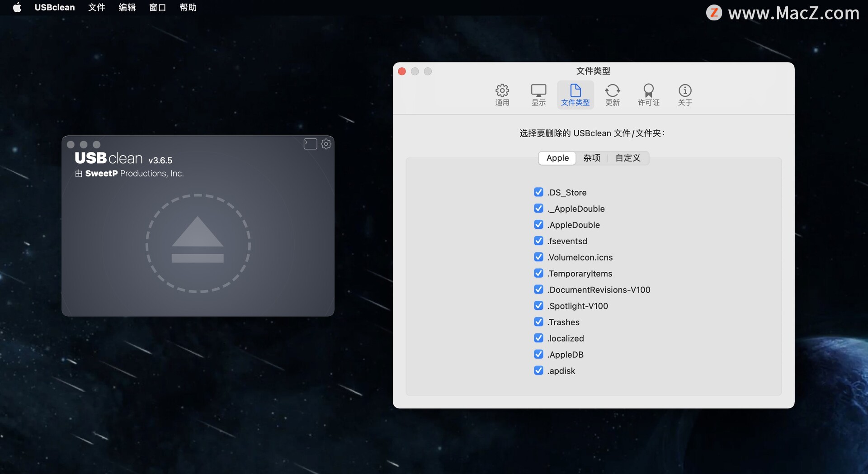Open the 通用 general preferences icon
The height and width of the screenshot is (474, 868).
502,95
